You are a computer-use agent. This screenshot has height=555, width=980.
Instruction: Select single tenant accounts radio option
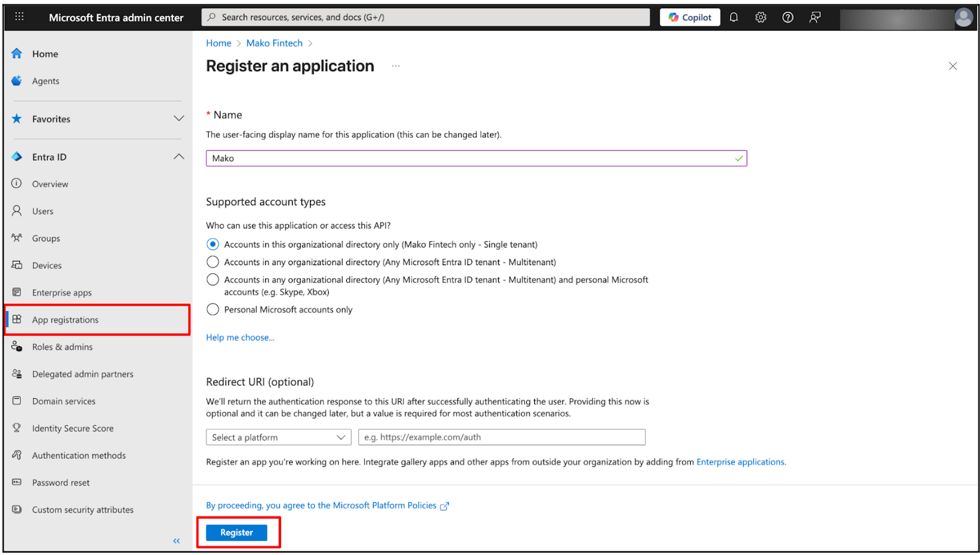point(213,244)
